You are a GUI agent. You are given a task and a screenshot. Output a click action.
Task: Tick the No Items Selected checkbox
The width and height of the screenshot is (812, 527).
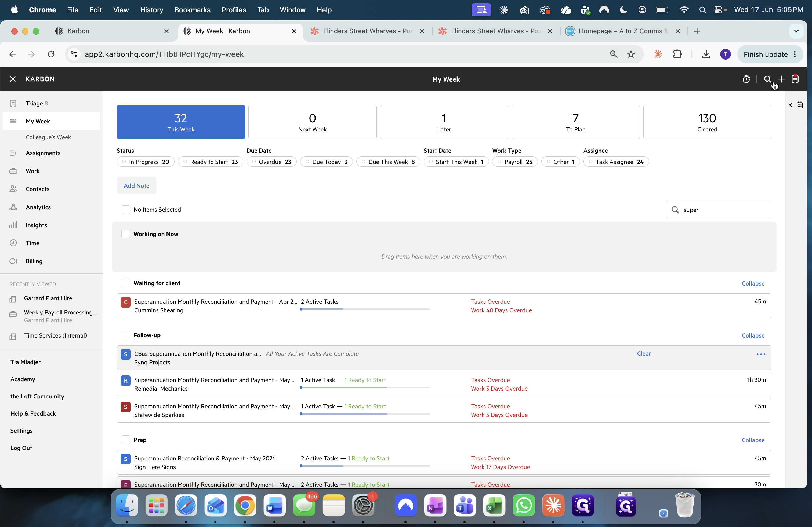pyautogui.click(x=126, y=210)
